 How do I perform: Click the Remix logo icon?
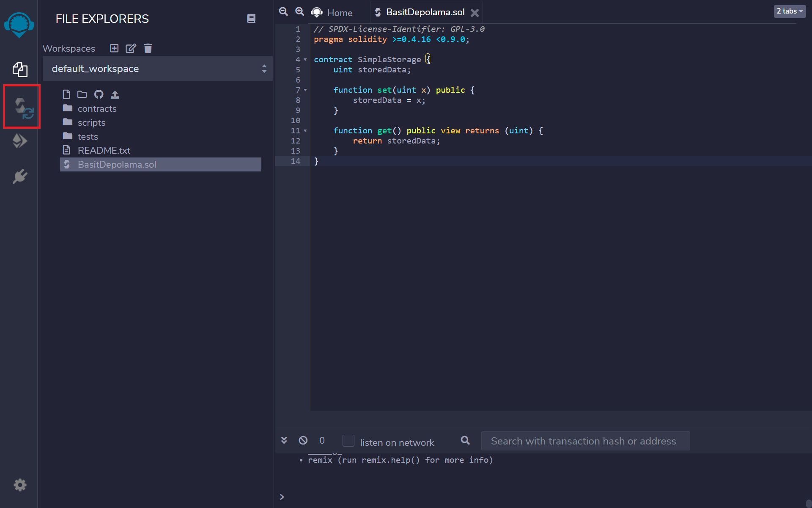(x=19, y=25)
